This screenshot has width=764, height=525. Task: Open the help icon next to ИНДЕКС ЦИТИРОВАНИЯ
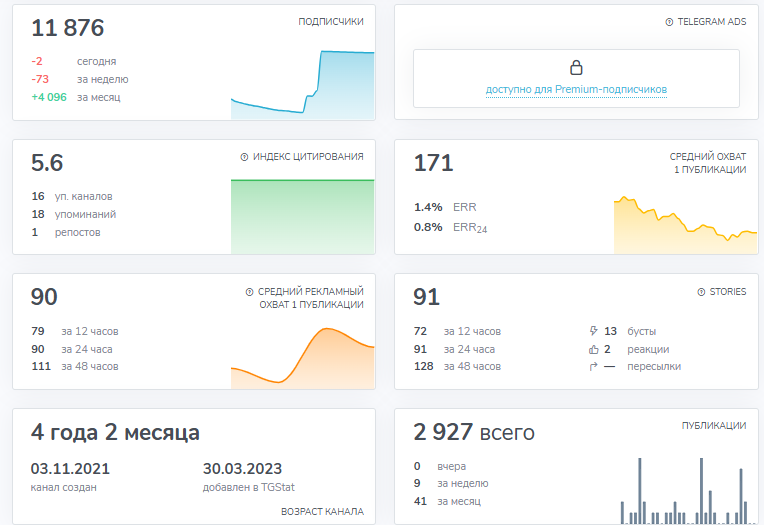pos(244,157)
